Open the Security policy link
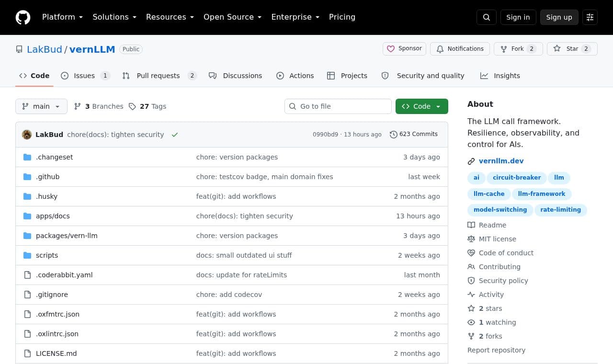This screenshot has height=364, width=613. click(x=498, y=281)
